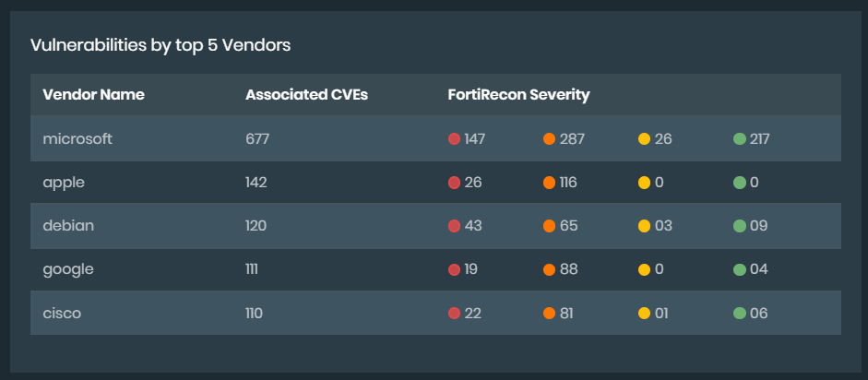Click microsoft's 677 associated CVEs count
Screen dimensions: 868x380
pyautogui.click(x=256, y=139)
